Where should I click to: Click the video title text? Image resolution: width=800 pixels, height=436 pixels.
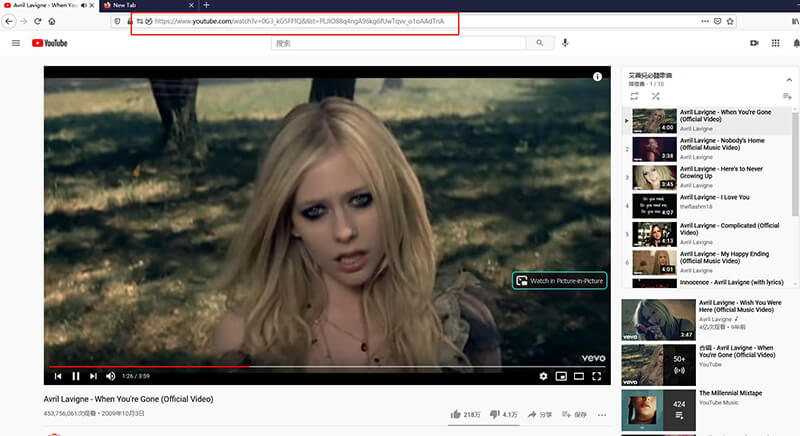pyautogui.click(x=129, y=399)
